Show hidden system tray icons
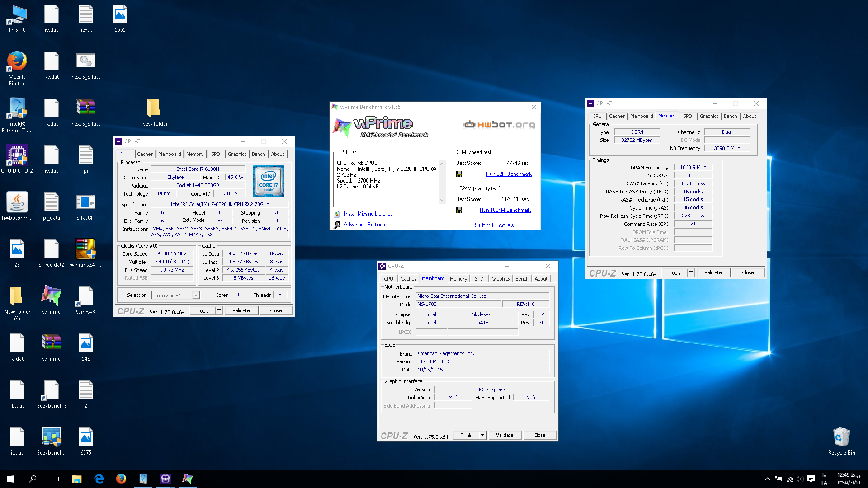 [x=767, y=479]
